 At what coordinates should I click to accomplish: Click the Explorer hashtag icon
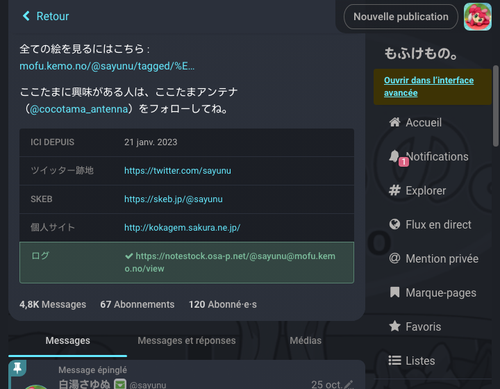pos(395,190)
